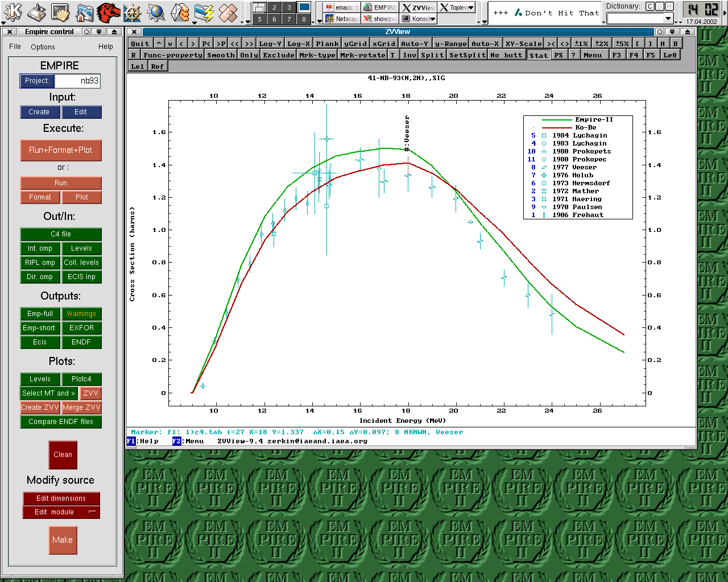Open the orange document icon in the panel
The width and height of the screenshot is (728, 582).
[180, 11]
